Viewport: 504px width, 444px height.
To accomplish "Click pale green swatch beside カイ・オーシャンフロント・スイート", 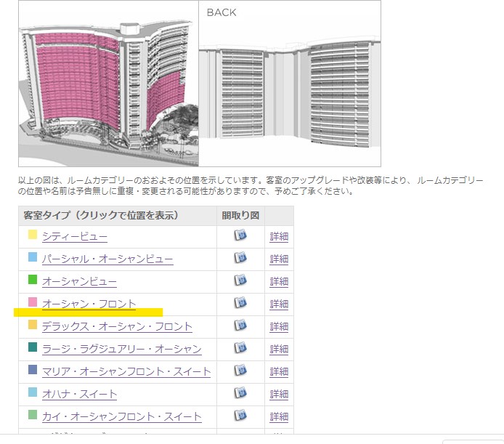I will pos(33,415).
